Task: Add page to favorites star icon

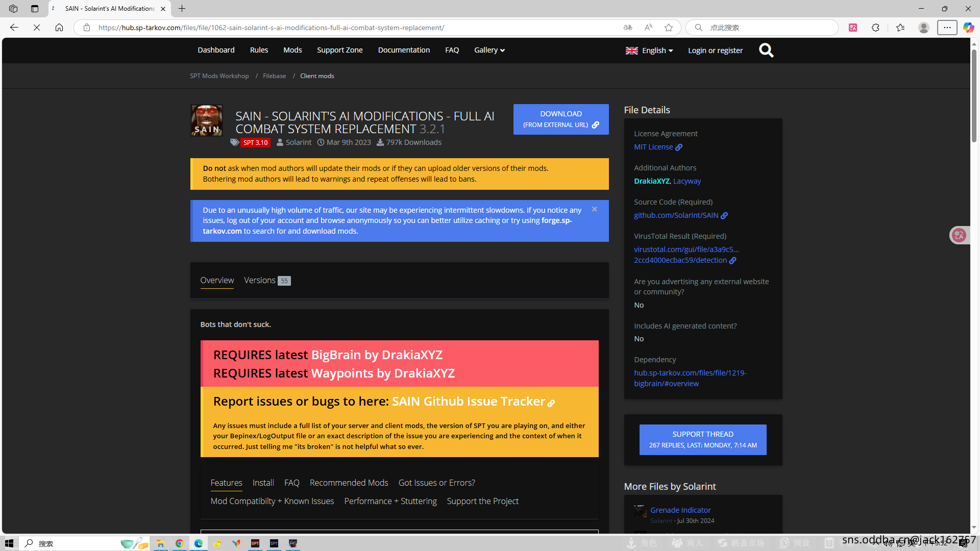Action: tap(669, 28)
